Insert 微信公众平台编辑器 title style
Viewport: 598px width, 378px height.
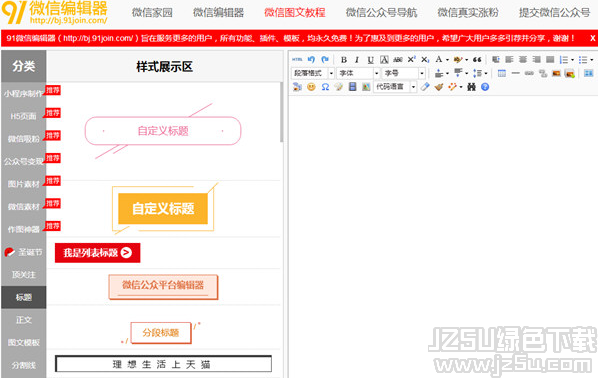[163, 286]
